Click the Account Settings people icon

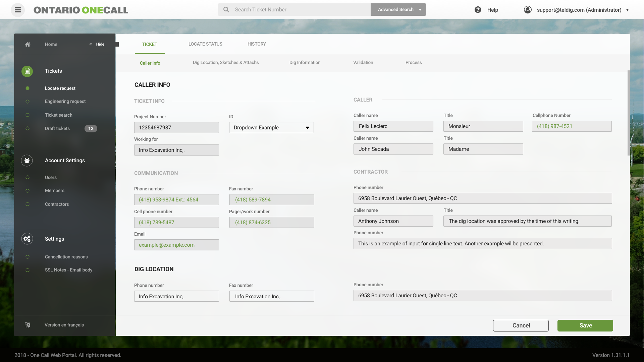point(27,161)
